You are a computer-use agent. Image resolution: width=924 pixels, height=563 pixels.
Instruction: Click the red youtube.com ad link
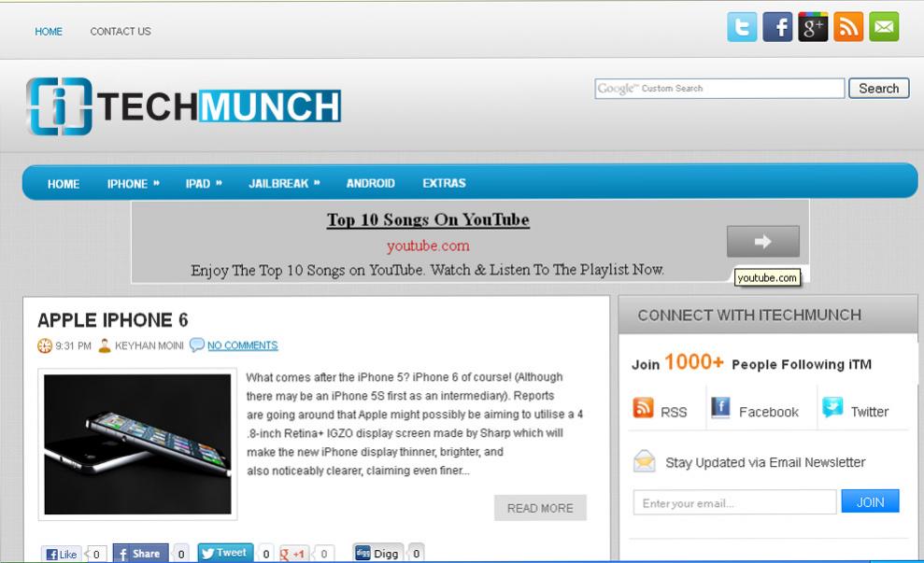(x=428, y=246)
